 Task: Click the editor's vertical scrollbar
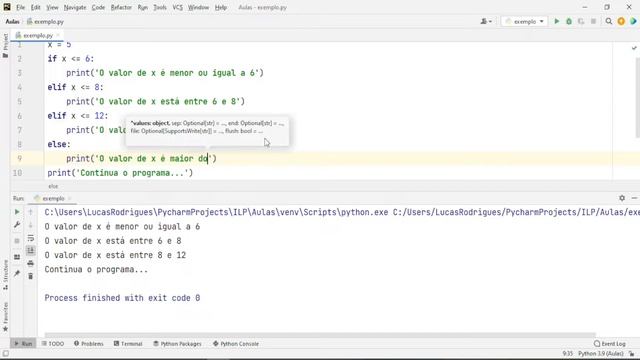point(638,97)
